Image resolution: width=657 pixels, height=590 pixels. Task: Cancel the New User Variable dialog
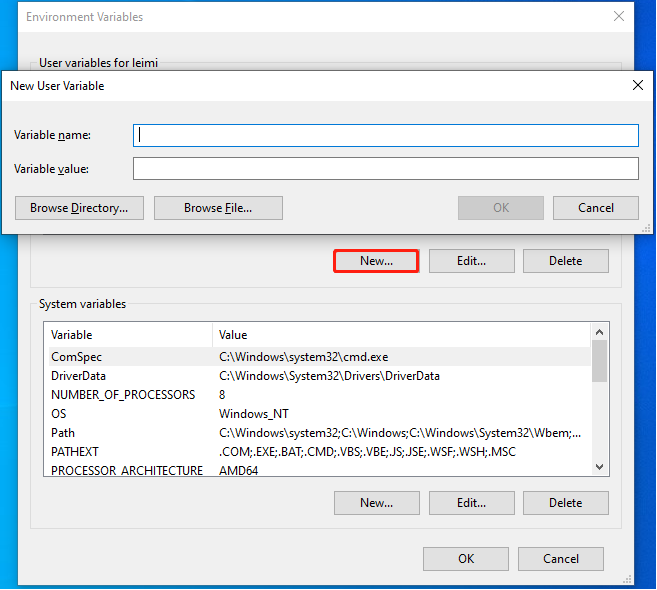pos(596,208)
